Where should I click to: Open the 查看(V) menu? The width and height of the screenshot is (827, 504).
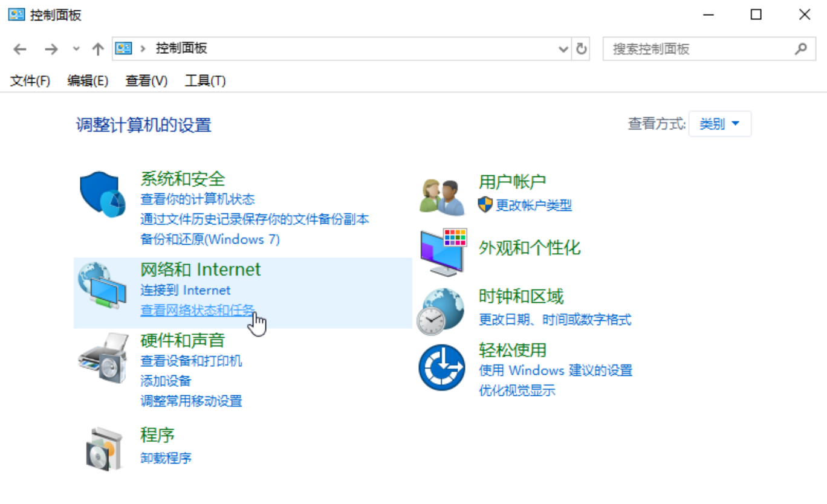(x=146, y=80)
